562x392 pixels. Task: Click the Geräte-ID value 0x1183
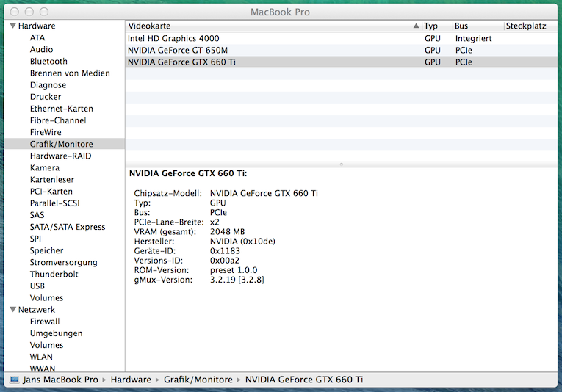coord(225,251)
